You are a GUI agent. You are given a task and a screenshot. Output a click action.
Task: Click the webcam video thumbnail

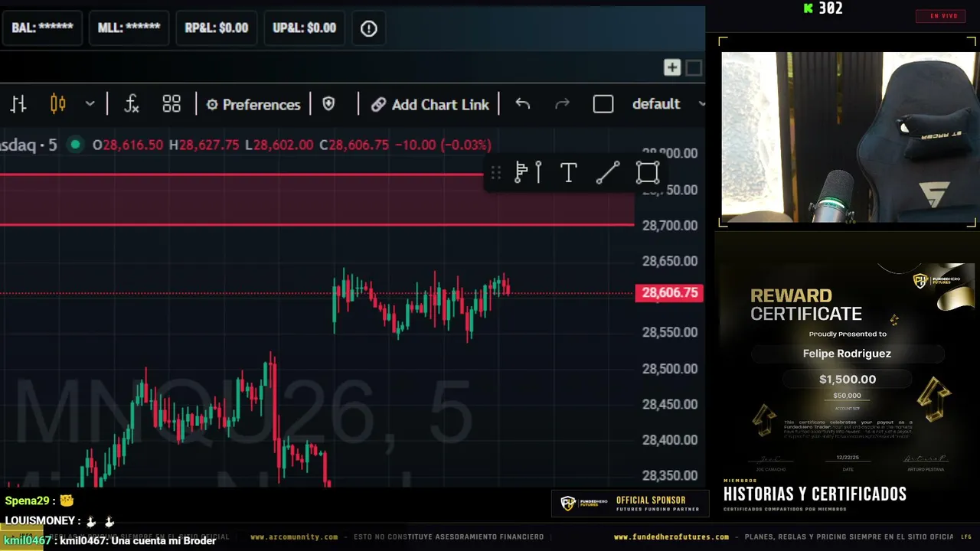click(848, 137)
